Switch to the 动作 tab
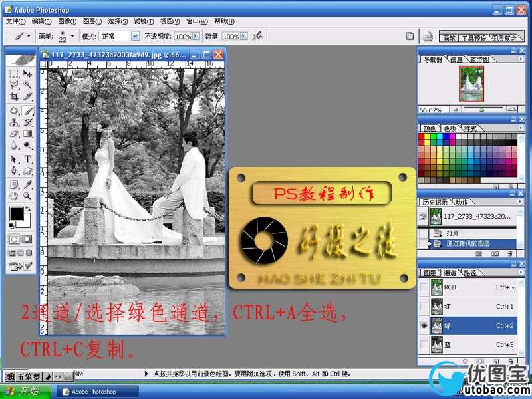The height and width of the screenshot is (399, 532). tap(461, 203)
